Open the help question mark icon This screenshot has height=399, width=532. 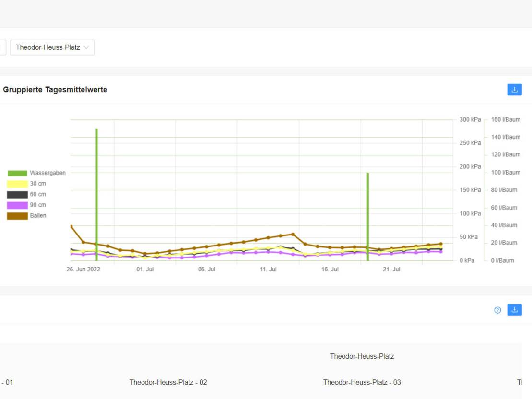[497, 310]
